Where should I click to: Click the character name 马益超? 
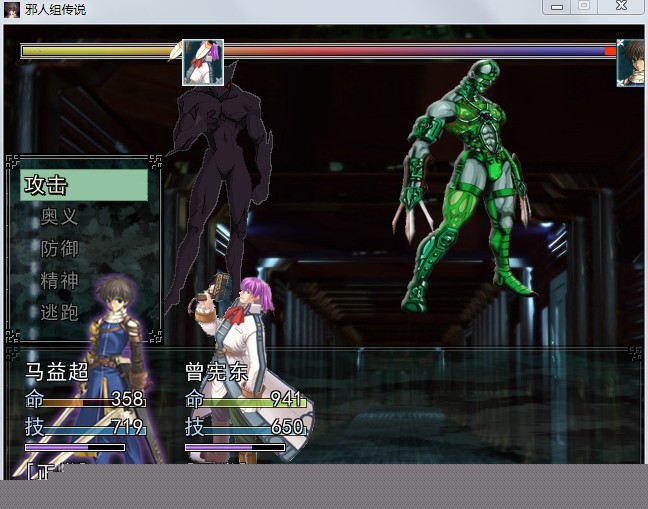57,371
